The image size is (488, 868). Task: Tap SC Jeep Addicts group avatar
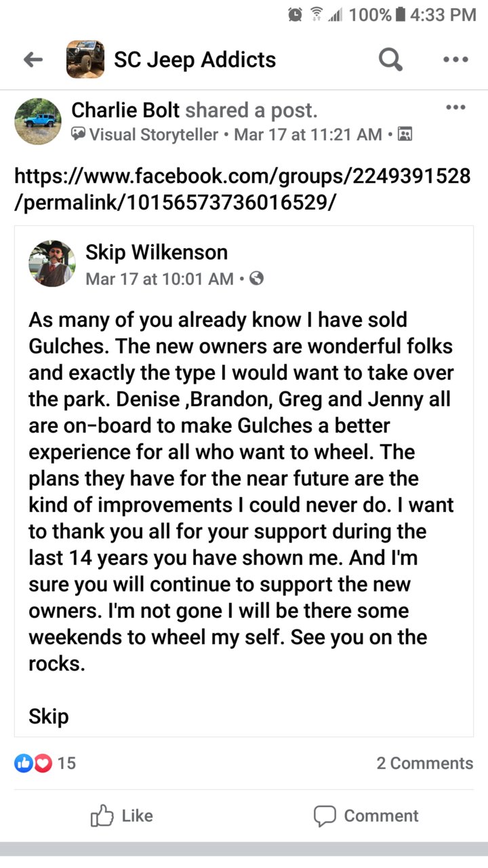85,60
